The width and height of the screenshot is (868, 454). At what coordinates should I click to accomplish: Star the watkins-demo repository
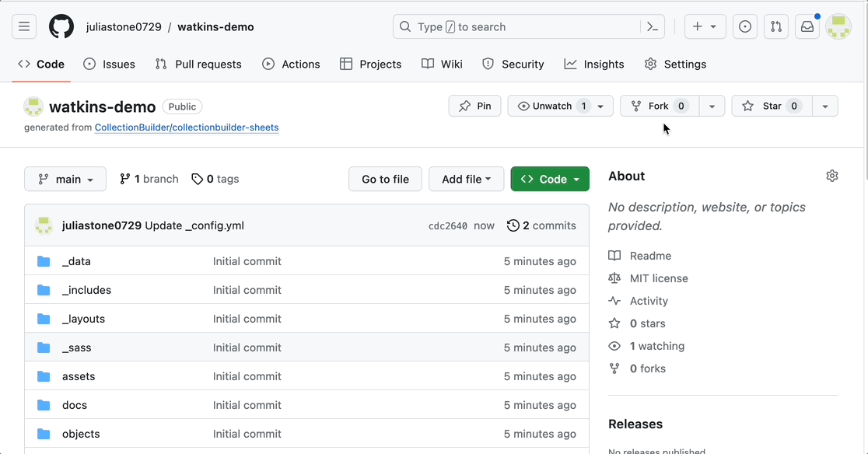771,106
